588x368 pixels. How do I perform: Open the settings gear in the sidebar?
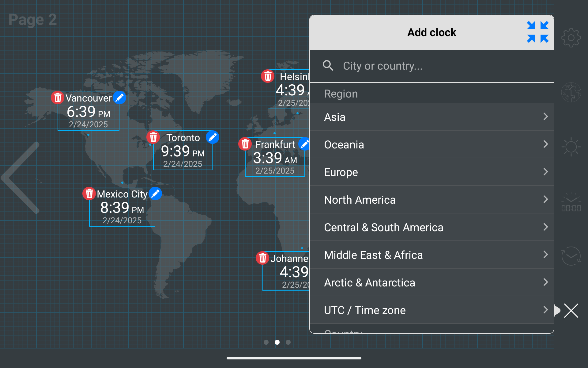(571, 38)
